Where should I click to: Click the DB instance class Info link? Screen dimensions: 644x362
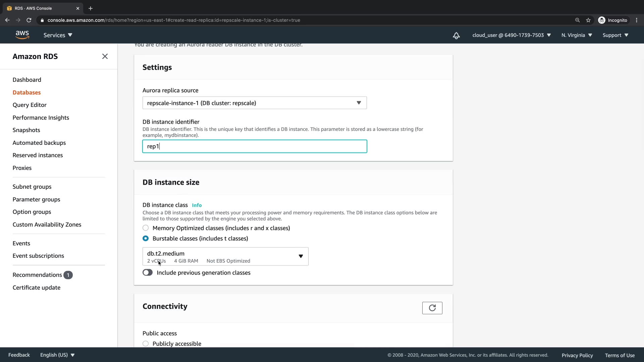pos(197,205)
